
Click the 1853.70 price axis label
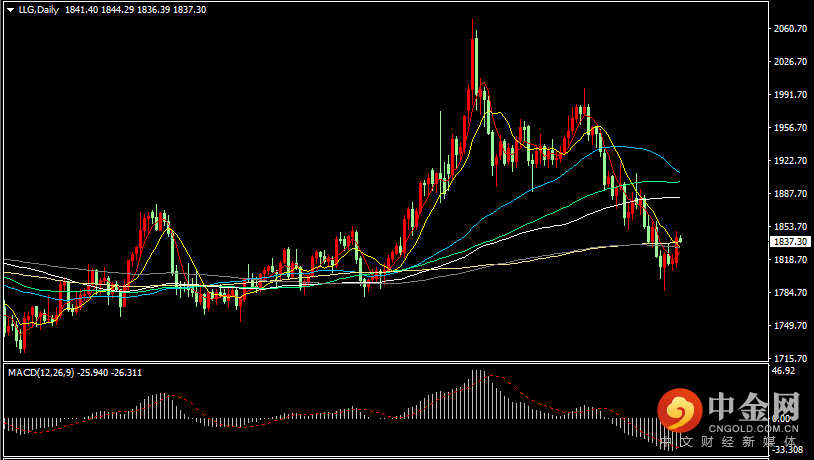point(791,226)
